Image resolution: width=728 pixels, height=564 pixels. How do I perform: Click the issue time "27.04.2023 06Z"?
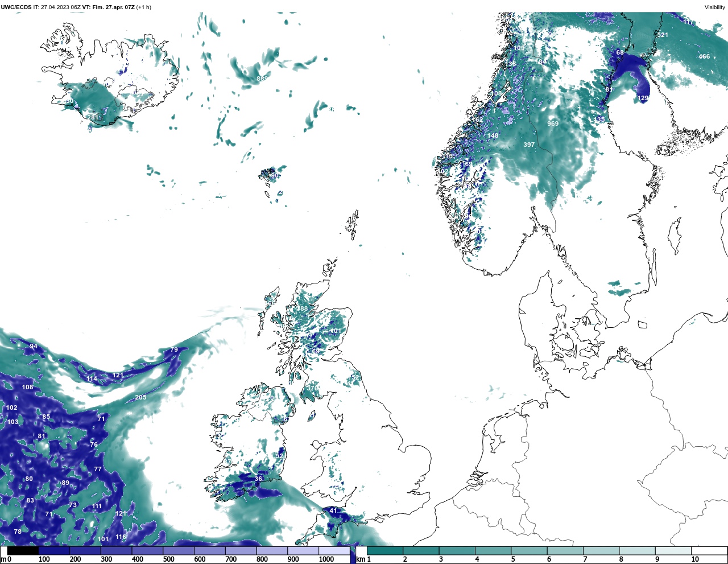tap(61, 7)
